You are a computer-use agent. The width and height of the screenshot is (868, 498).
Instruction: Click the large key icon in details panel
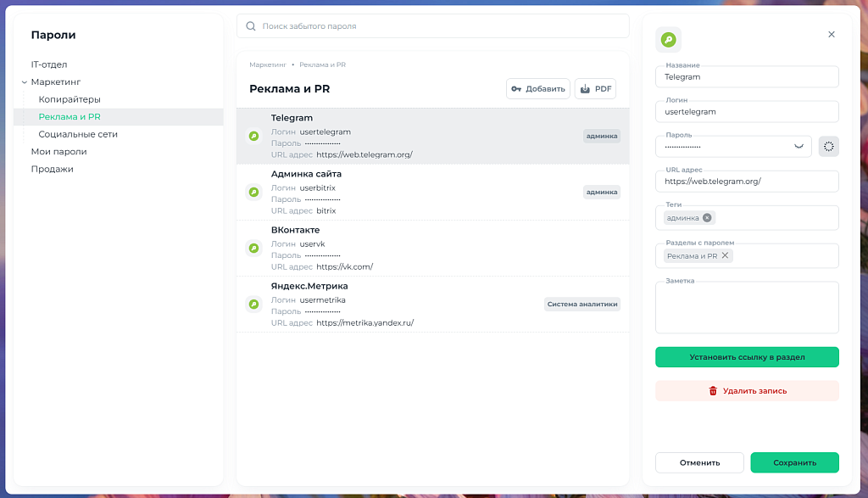668,40
